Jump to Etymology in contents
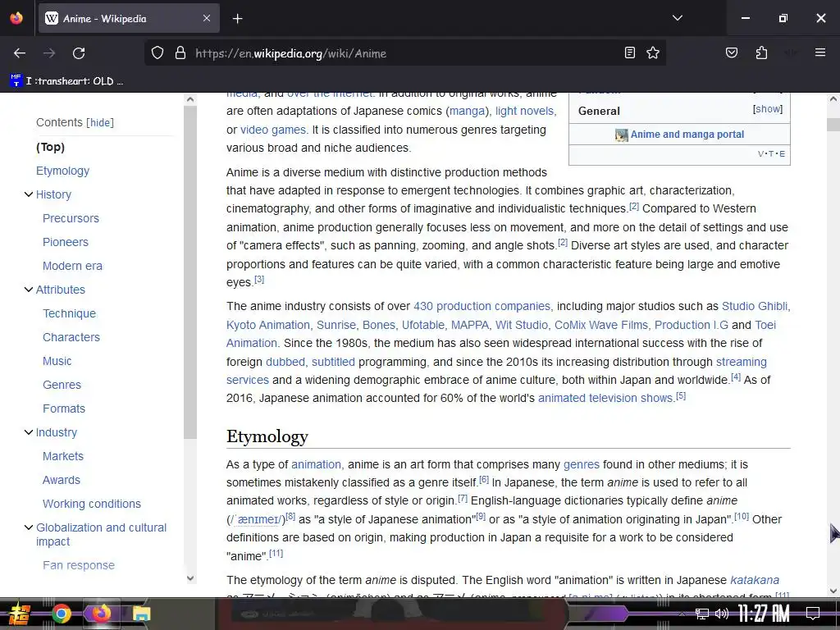The image size is (840, 630). [x=62, y=171]
